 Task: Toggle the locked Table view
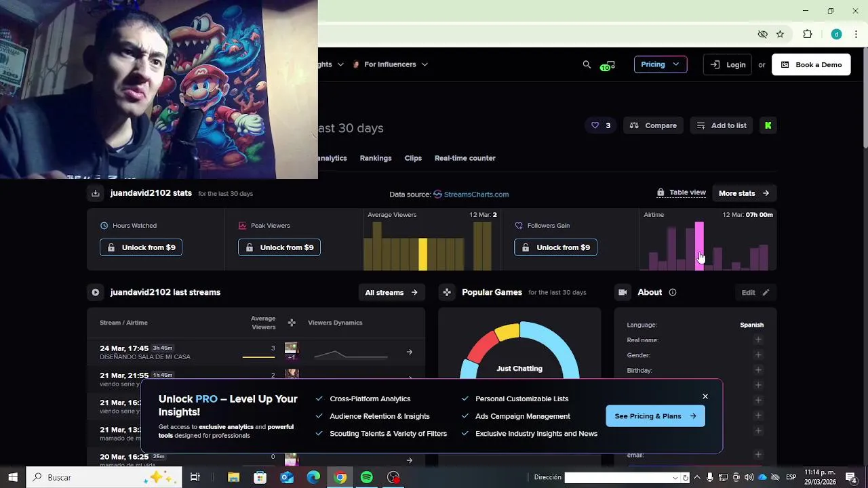click(x=682, y=192)
